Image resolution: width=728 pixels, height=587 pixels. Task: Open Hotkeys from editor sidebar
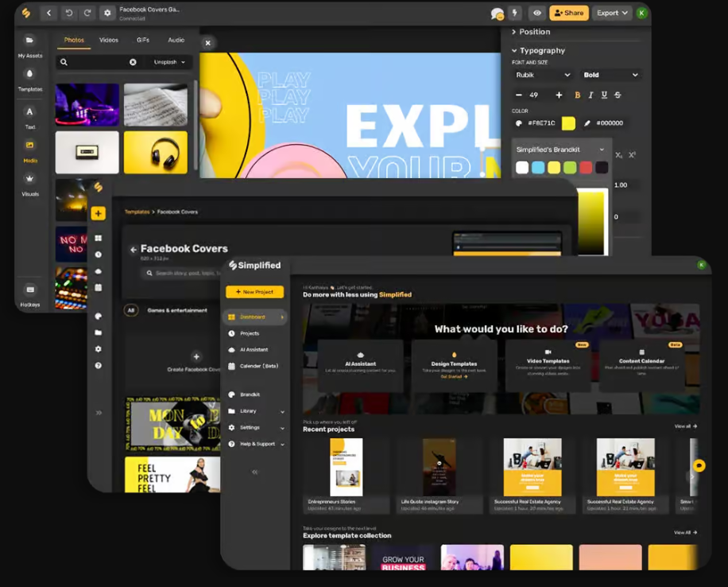(29, 296)
